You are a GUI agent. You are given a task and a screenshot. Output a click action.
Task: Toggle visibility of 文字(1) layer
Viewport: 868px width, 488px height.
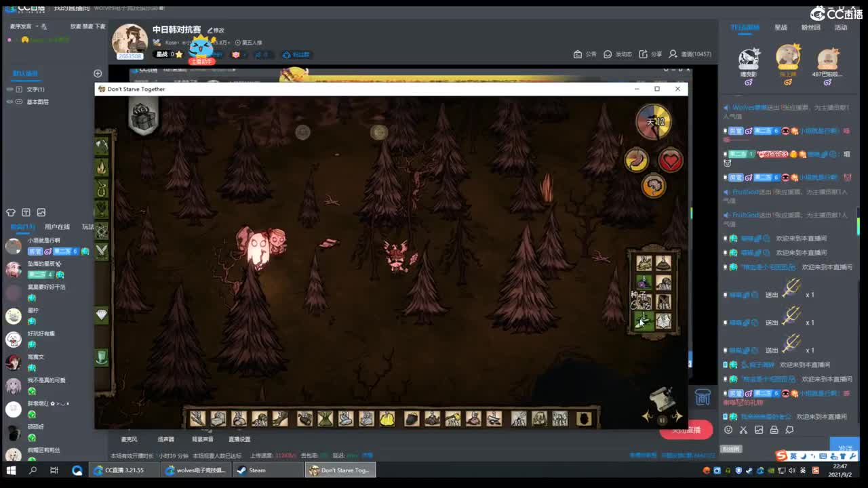[9, 89]
